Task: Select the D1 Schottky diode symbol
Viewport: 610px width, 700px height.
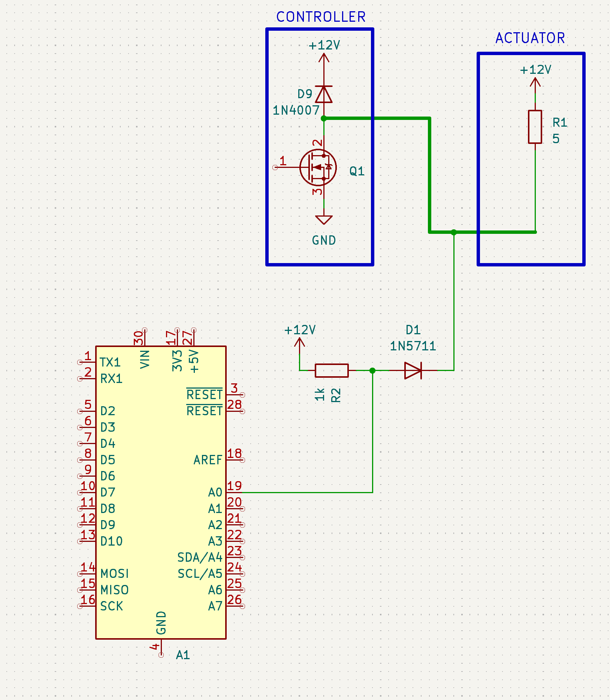Action: [413, 370]
